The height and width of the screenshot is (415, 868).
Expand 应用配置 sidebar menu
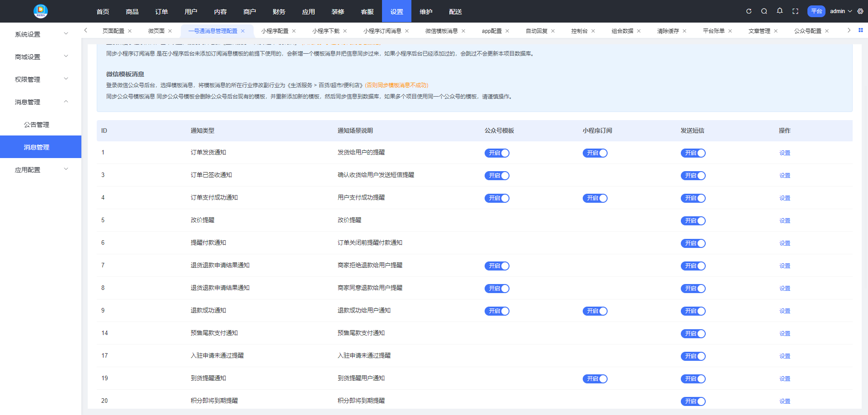tap(41, 169)
